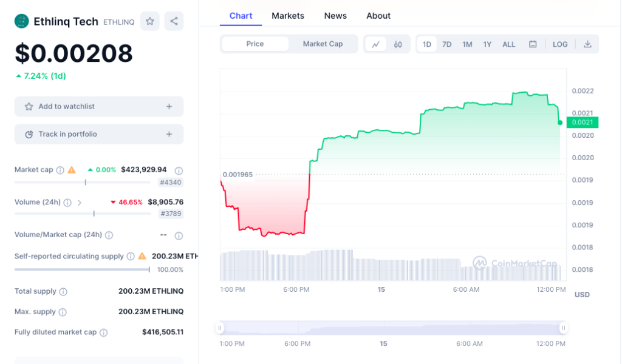Select the ALL timeframe button
Viewport: 622px width, 364px height.
click(508, 44)
